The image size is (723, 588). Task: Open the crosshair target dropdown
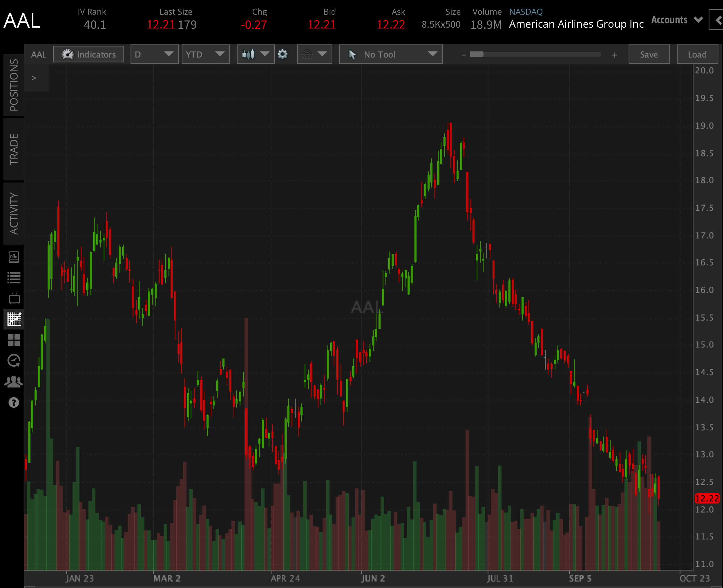coord(314,54)
